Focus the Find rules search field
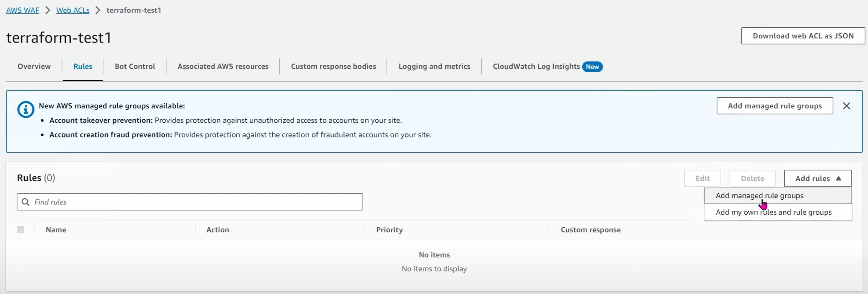The image size is (868, 294). pyautogui.click(x=190, y=202)
